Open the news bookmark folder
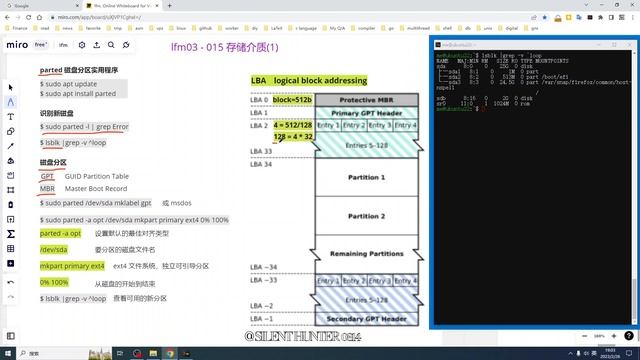The height and width of the screenshot is (360, 640). [64, 28]
